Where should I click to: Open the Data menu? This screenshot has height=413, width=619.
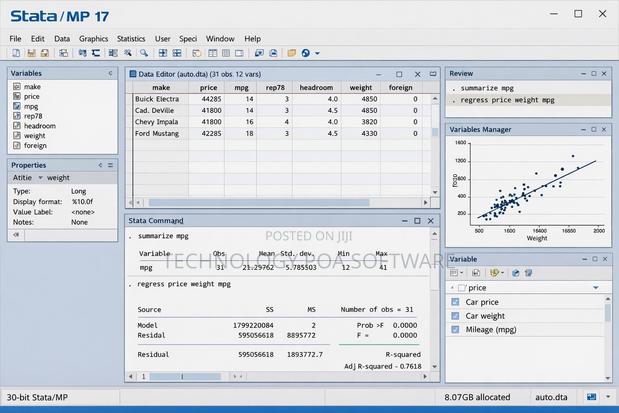coord(62,39)
